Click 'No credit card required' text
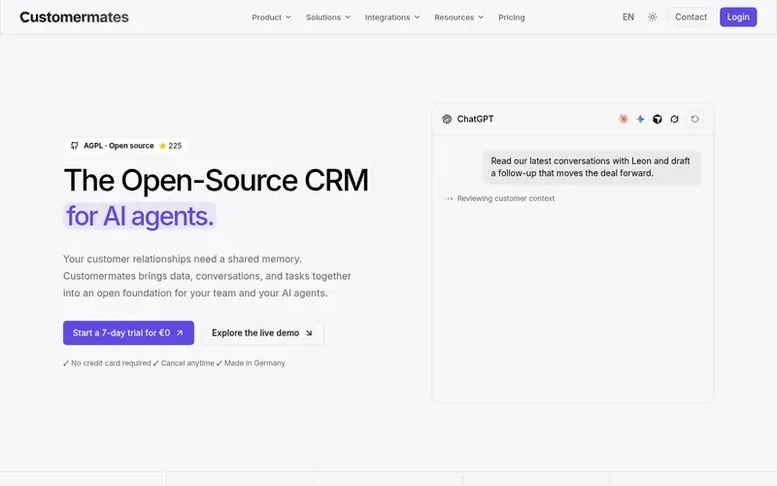This screenshot has width=777, height=486. point(111,363)
